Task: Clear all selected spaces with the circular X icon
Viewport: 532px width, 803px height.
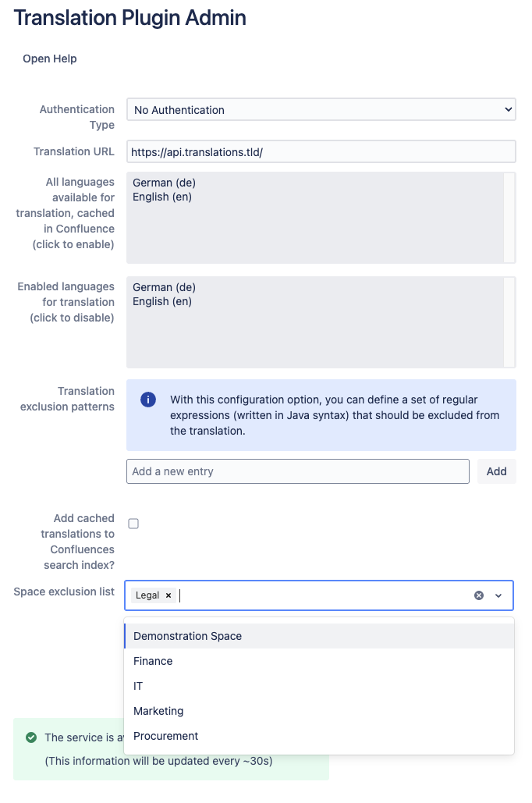Action: click(479, 595)
